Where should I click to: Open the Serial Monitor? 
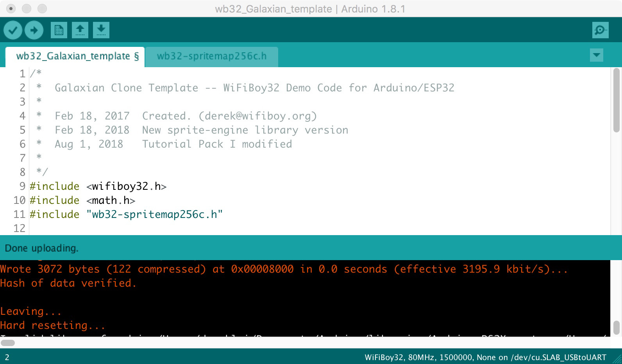pos(600,30)
